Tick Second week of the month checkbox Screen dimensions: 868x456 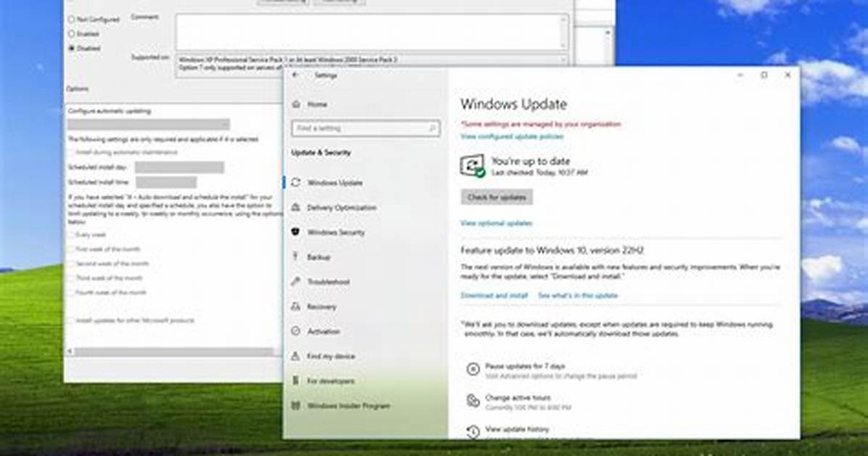[x=71, y=264]
